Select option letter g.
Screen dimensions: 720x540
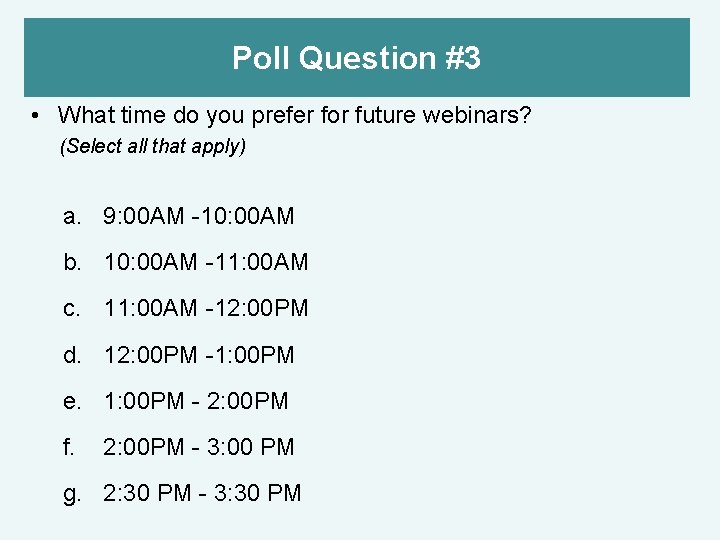(72, 495)
